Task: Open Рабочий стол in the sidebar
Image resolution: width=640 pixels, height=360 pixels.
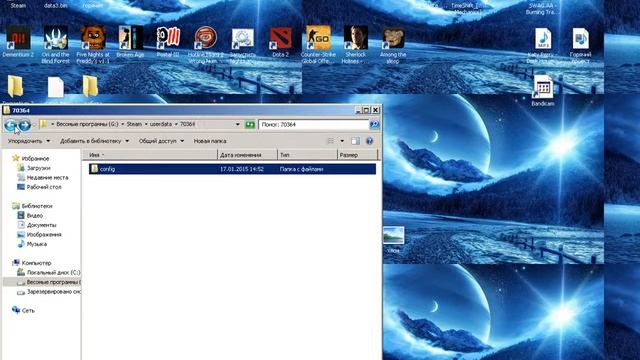Action: [44, 187]
